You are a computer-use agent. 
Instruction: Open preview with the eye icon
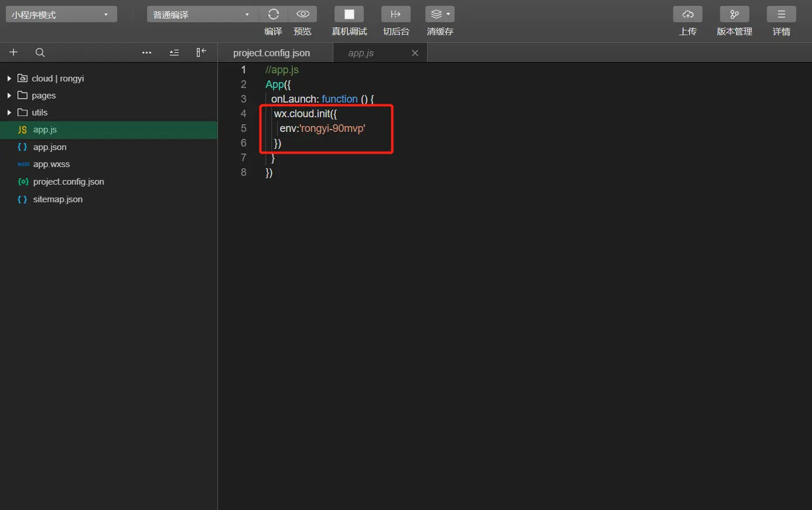[x=303, y=14]
